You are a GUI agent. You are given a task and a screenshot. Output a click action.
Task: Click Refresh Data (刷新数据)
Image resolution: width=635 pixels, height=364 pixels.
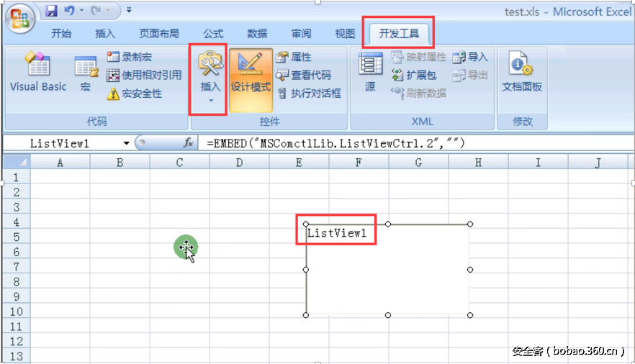[x=418, y=94]
